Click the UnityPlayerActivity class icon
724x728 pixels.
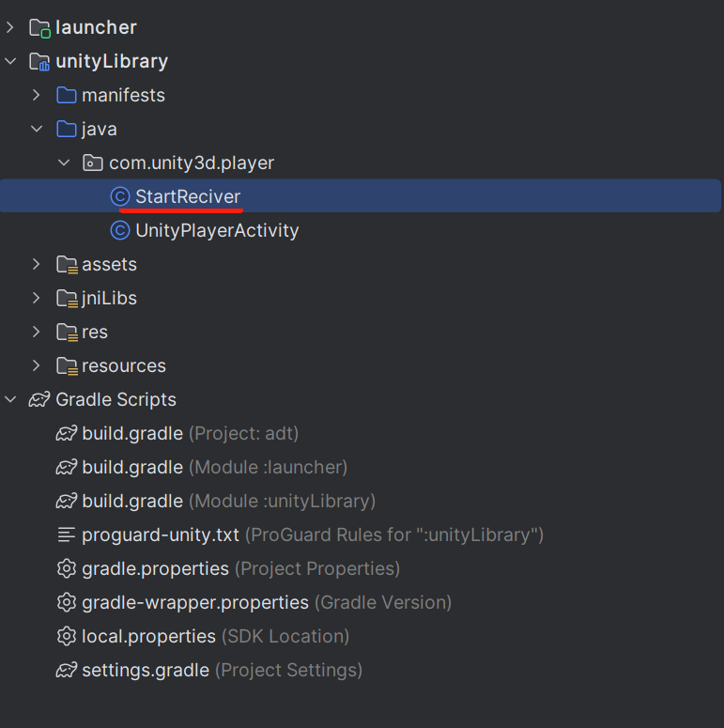(x=120, y=230)
